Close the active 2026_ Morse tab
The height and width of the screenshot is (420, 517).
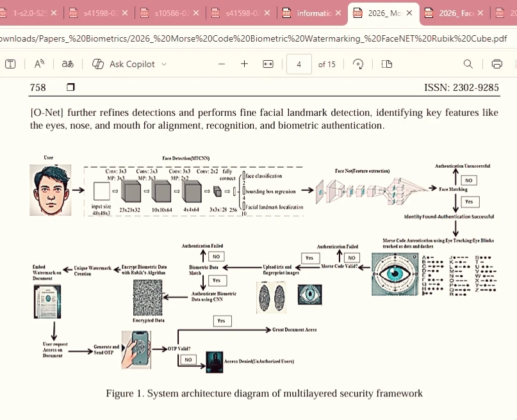[409, 13]
